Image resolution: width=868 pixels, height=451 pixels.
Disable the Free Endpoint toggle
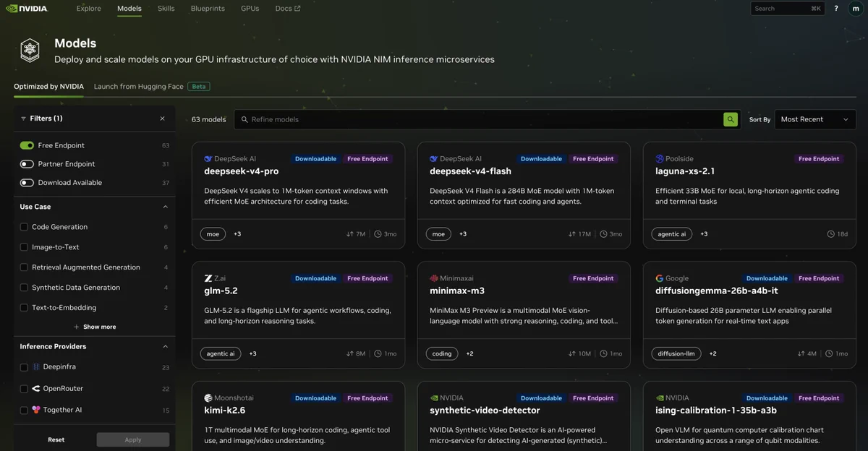27,145
